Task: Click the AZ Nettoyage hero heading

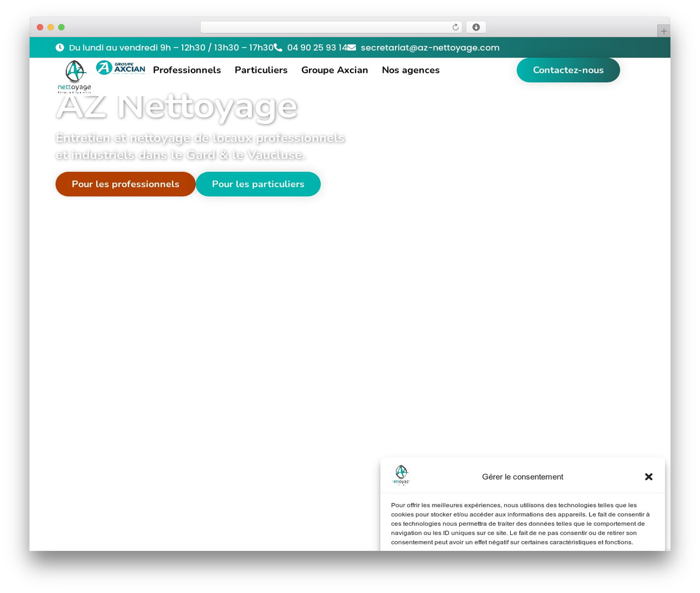Action: click(177, 106)
